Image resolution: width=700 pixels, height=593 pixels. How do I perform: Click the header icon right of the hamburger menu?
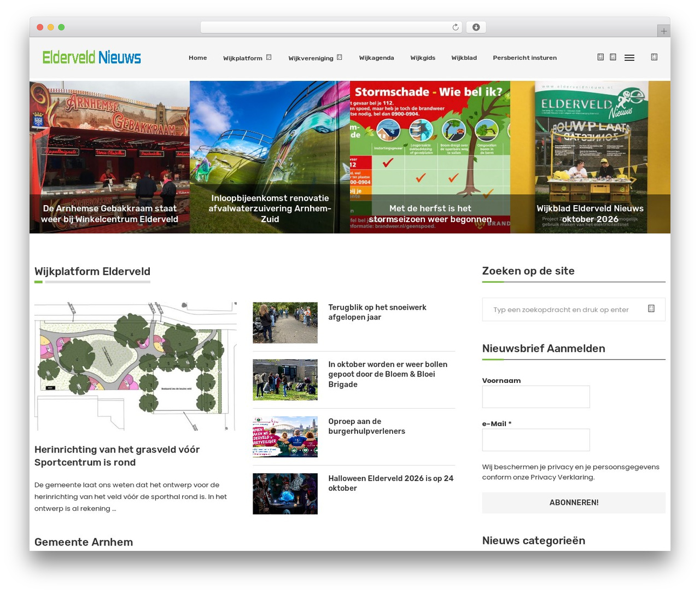(654, 57)
